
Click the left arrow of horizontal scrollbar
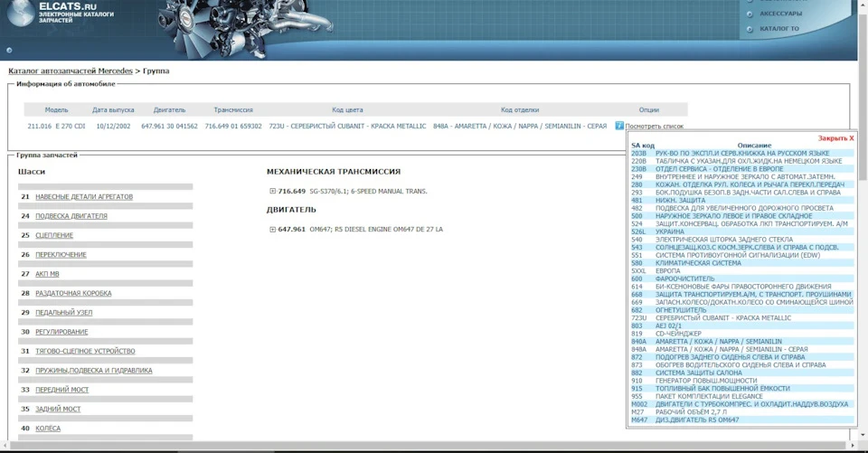pos(5,446)
